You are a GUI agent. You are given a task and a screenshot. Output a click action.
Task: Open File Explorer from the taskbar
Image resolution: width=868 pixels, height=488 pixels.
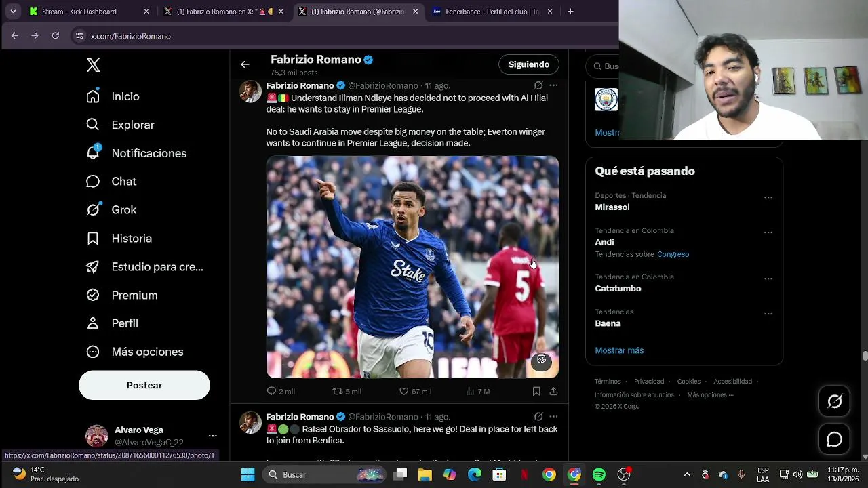[x=425, y=474]
